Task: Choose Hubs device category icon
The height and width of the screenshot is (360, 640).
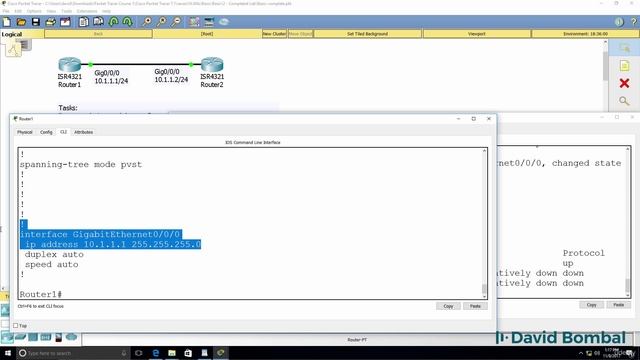Action: pos(33,337)
